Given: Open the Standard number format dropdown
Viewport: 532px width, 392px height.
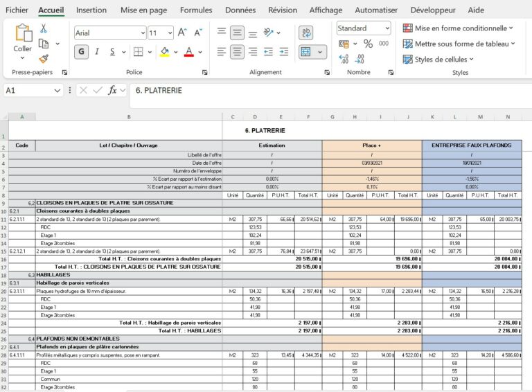Looking at the screenshot, I should point(385,28).
